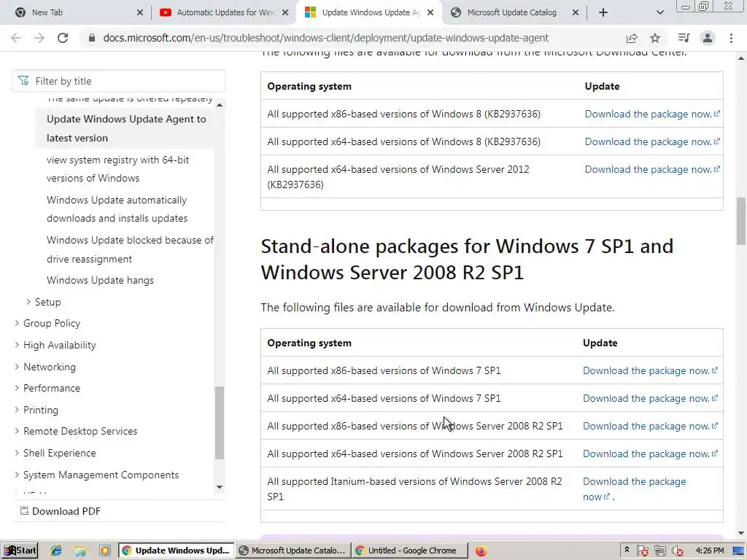Download package for x64 Windows Server 2008 R2 SP1
This screenshot has height=560, width=747.
pyautogui.click(x=650, y=454)
